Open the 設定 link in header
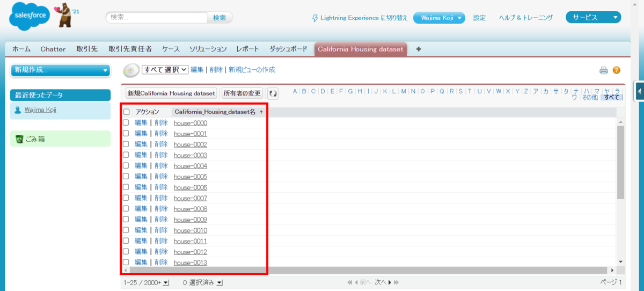The height and width of the screenshot is (291, 644). point(479,18)
